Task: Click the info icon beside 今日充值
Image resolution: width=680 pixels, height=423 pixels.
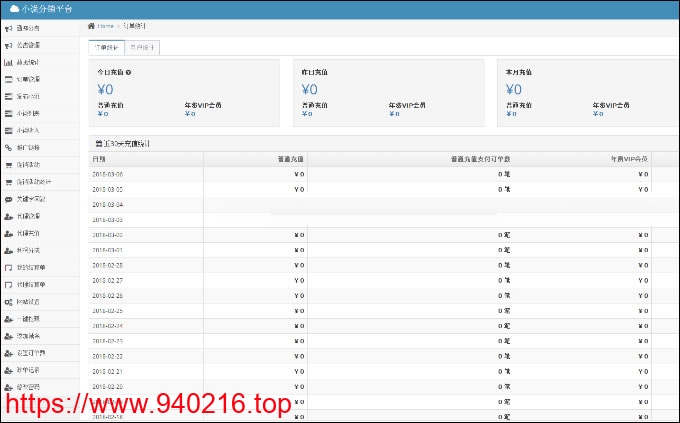Action: 128,72
